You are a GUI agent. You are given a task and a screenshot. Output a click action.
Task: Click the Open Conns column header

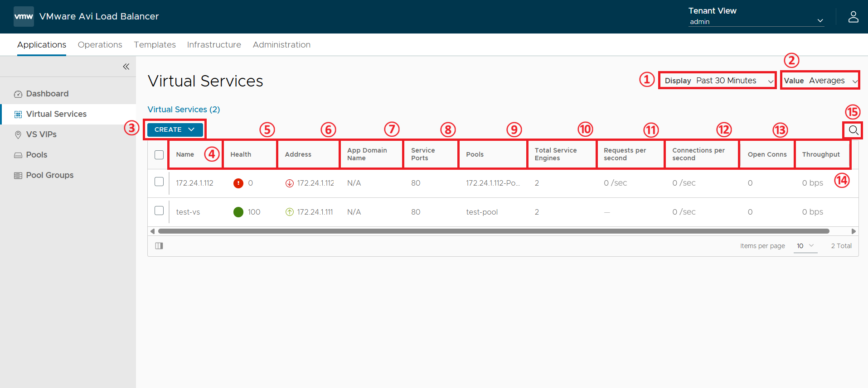coord(767,154)
